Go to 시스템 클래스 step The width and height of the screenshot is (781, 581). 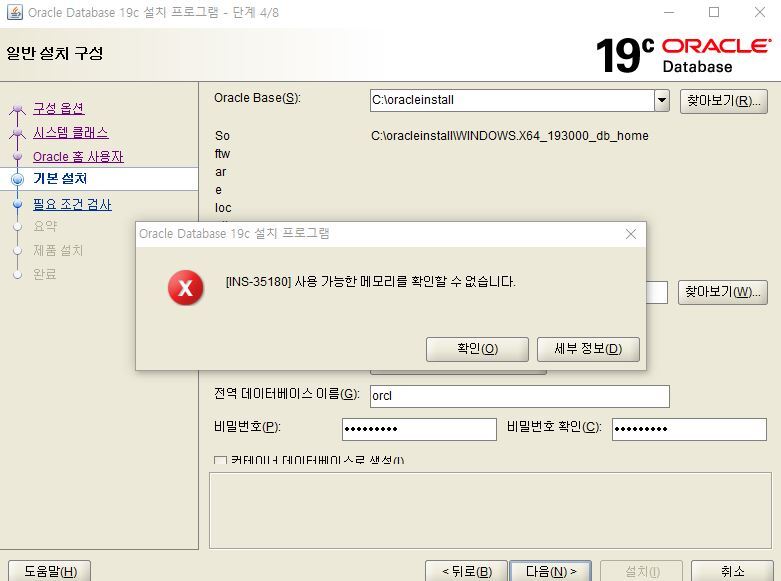click(x=70, y=133)
